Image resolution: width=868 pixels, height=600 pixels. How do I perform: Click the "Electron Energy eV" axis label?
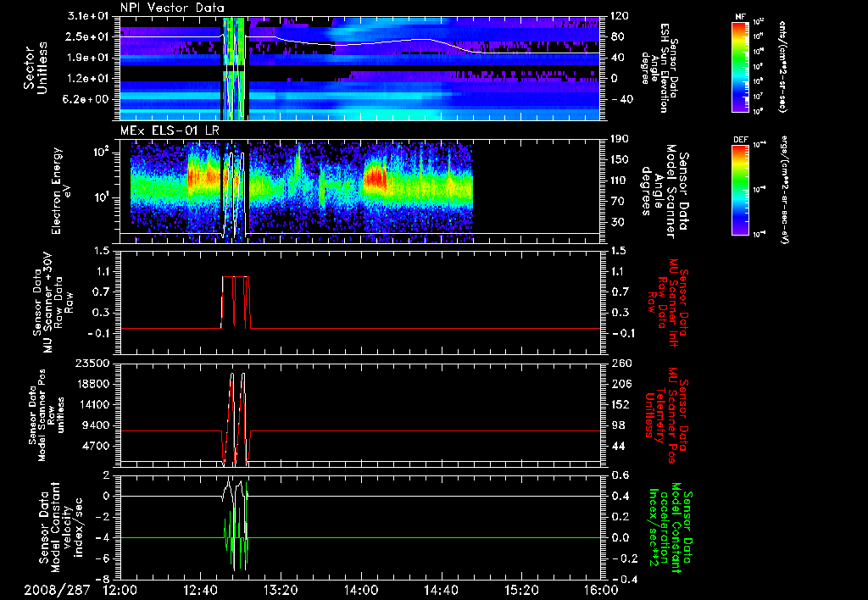coord(61,191)
